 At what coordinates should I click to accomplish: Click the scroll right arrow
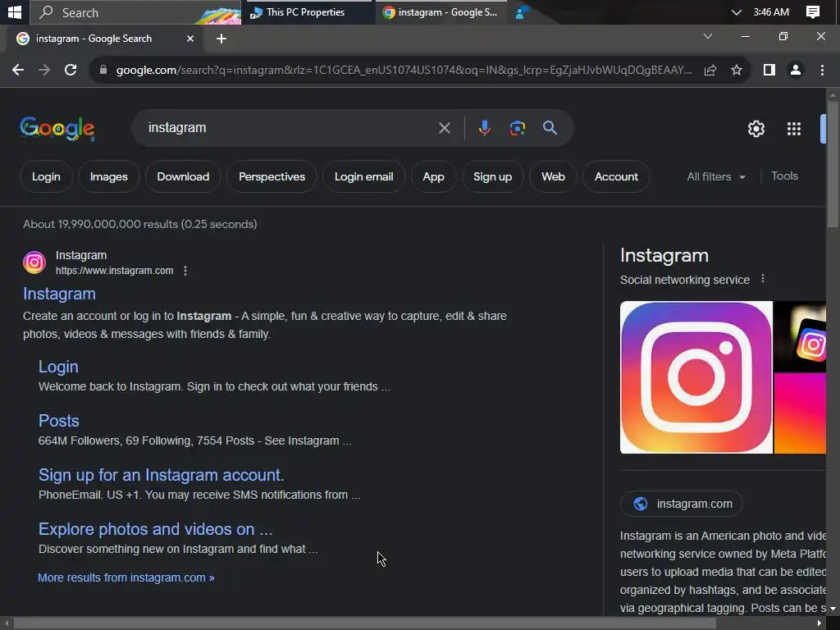point(819,623)
